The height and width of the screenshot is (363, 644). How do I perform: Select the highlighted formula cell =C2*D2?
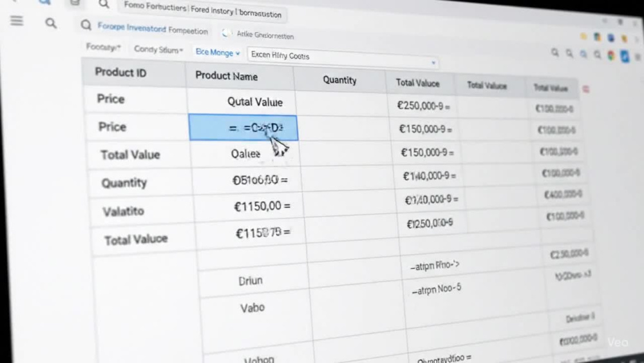[x=243, y=128]
